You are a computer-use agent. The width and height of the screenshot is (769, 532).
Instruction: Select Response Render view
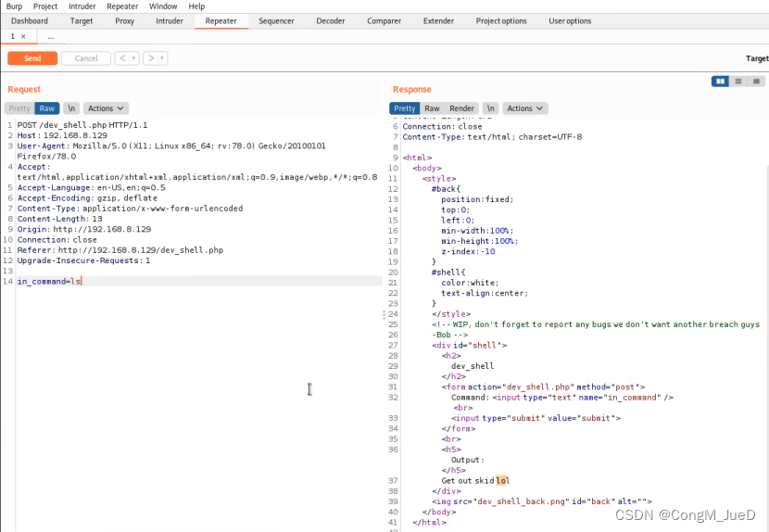click(x=461, y=108)
